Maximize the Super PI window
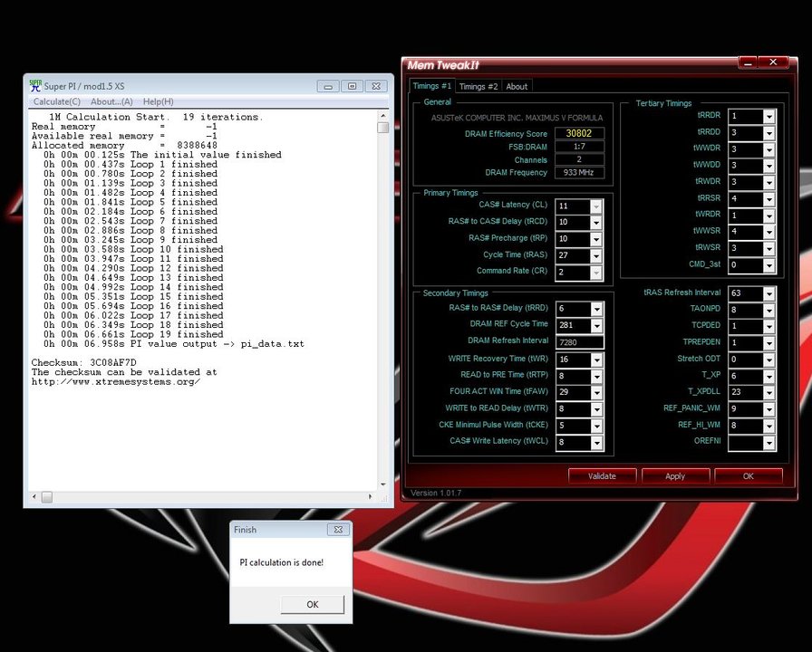Screen dimensions: 812x652 [353, 86]
